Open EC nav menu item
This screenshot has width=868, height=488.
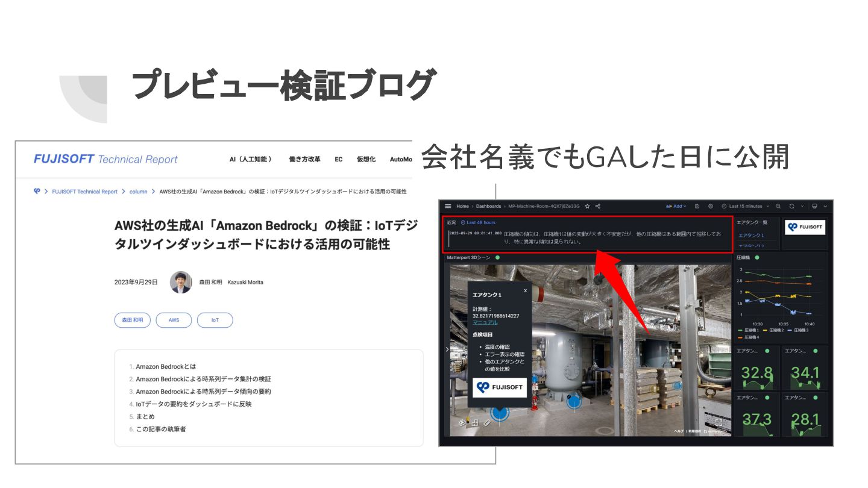(339, 159)
